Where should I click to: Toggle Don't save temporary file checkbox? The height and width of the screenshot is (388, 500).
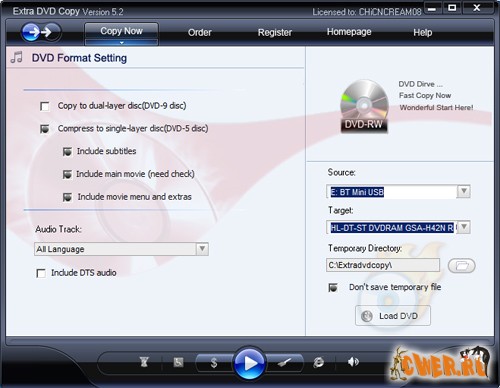[x=333, y=287]
